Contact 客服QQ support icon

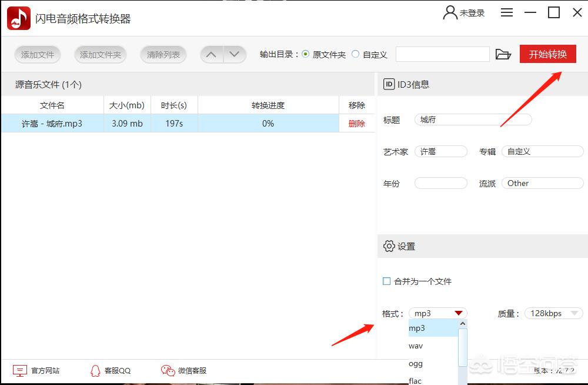click(x=95, y=370)
